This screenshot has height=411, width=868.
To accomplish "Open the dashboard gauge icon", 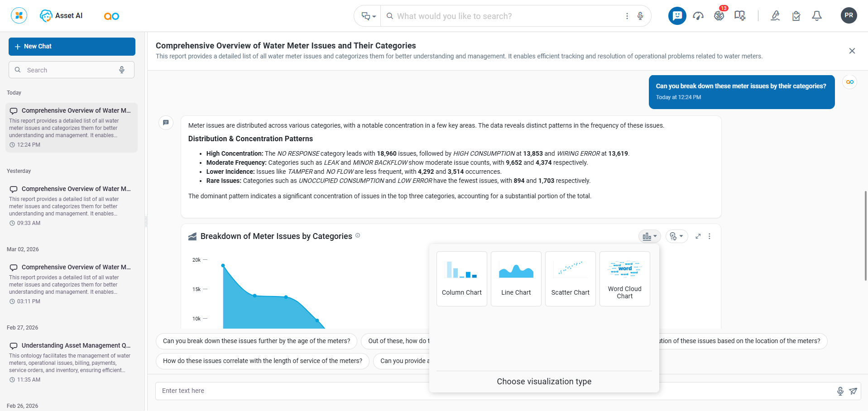I will [698, 16].
